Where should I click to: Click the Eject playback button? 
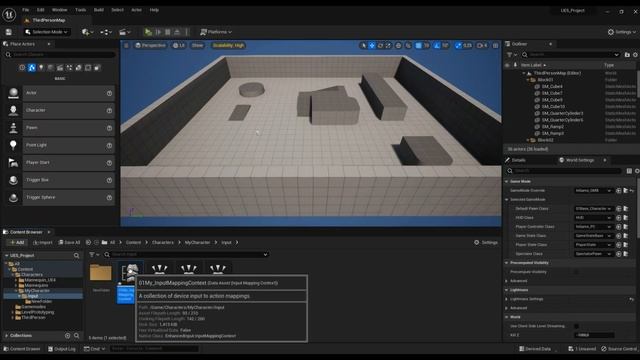coord(177,32)
